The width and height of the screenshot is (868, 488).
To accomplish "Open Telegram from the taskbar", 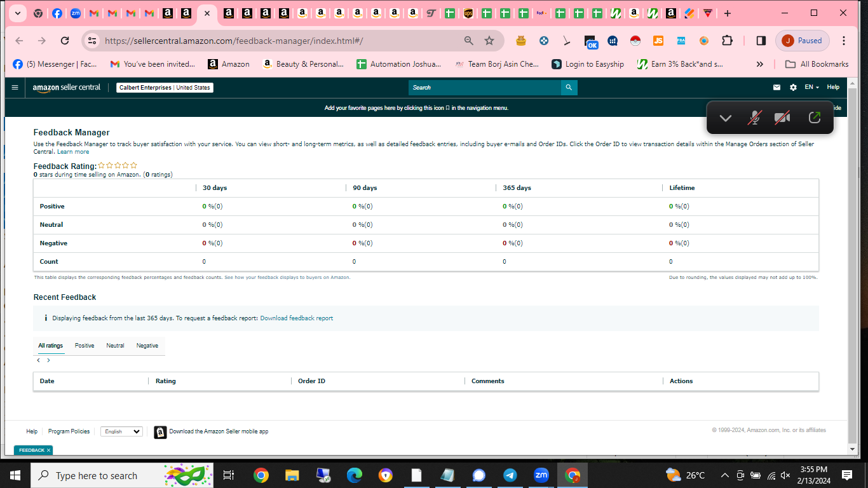I will click(510, 475).
